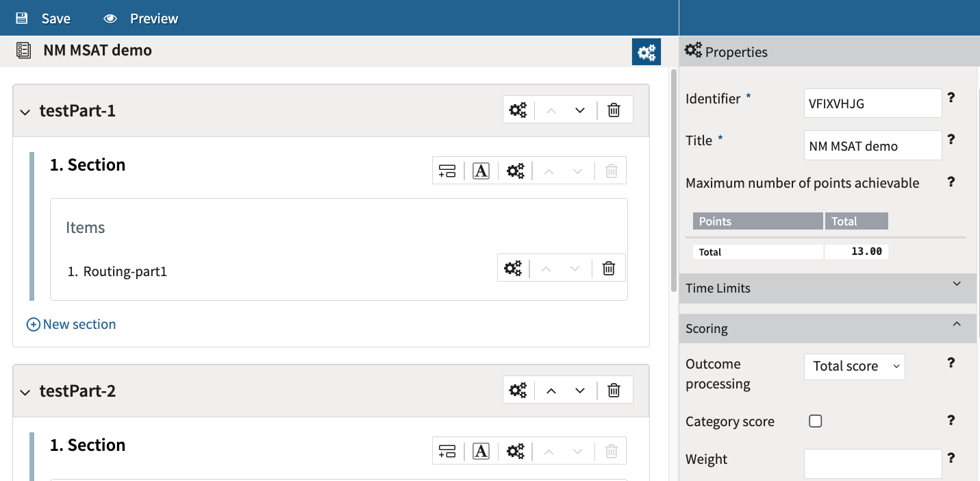
Task: Open Preview from the top bar
Action: (x=141, y=18)
